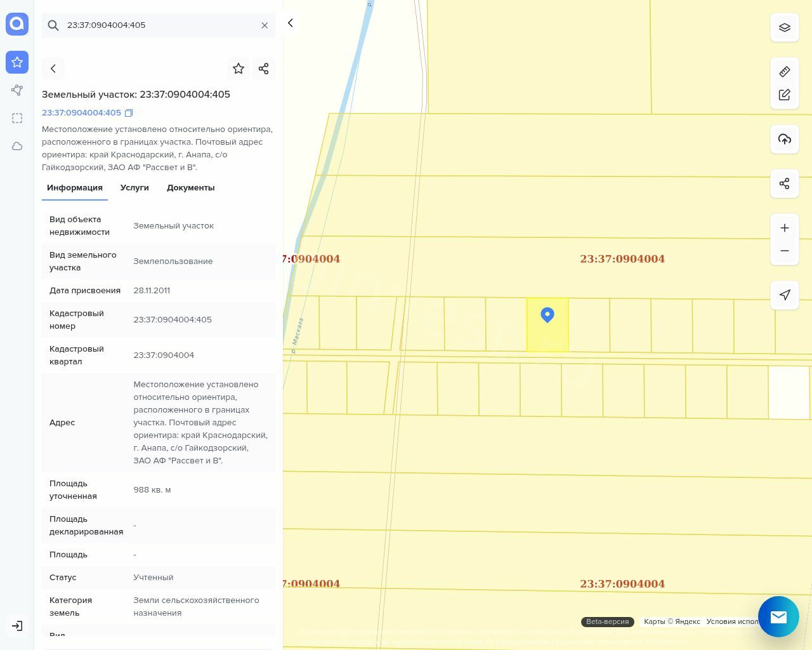This screenshot has height=650, width=812.
Task: Clear the search field text
Action: pos(265,25)
